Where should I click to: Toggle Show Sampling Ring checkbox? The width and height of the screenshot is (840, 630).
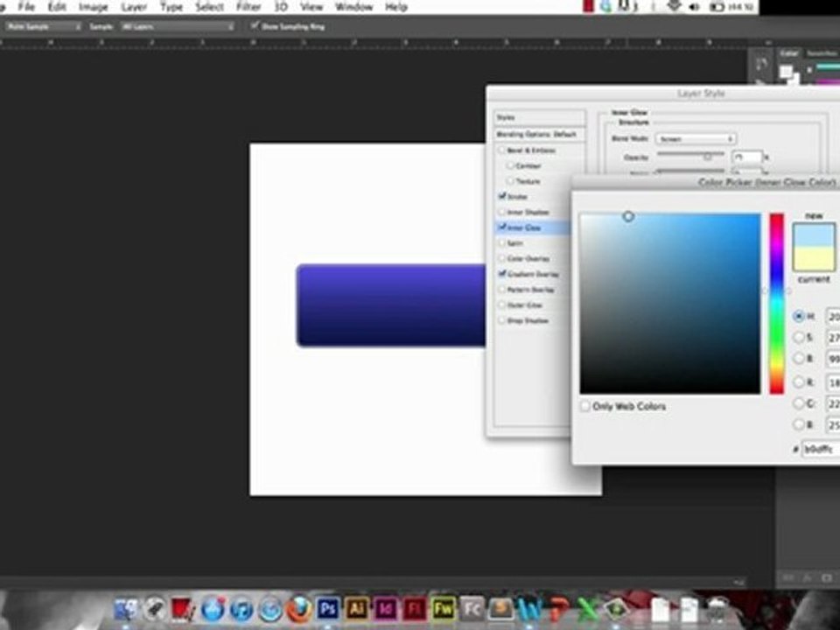point(255,25)
